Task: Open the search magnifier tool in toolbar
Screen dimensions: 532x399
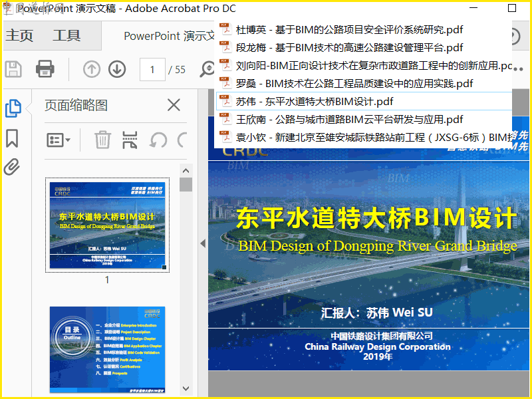Action: (207, 69)
